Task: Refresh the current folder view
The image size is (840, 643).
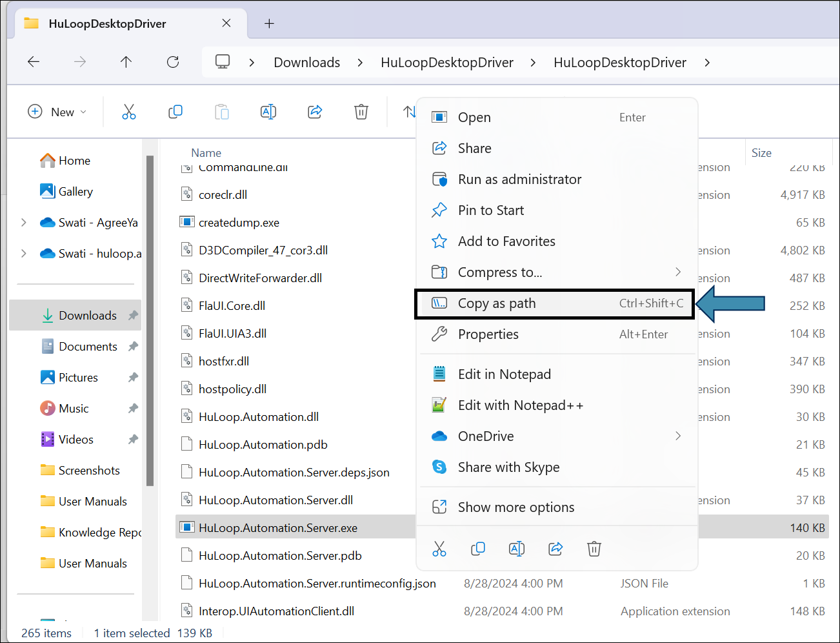Action: pyautogui.click(x=173, y=62)
